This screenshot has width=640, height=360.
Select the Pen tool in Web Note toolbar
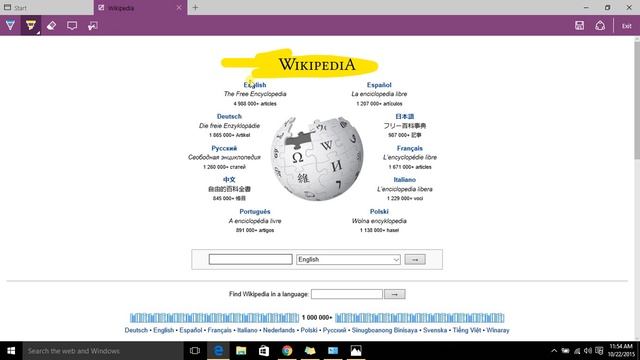(10, 25)
